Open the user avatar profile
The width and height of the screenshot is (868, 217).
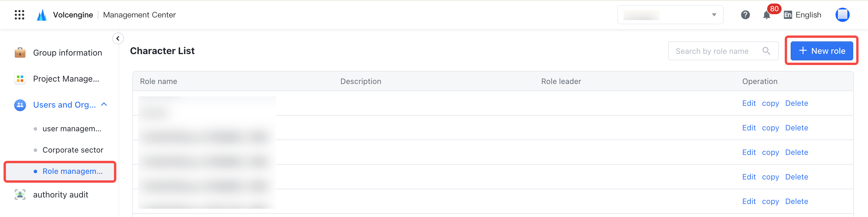point(842,15)
